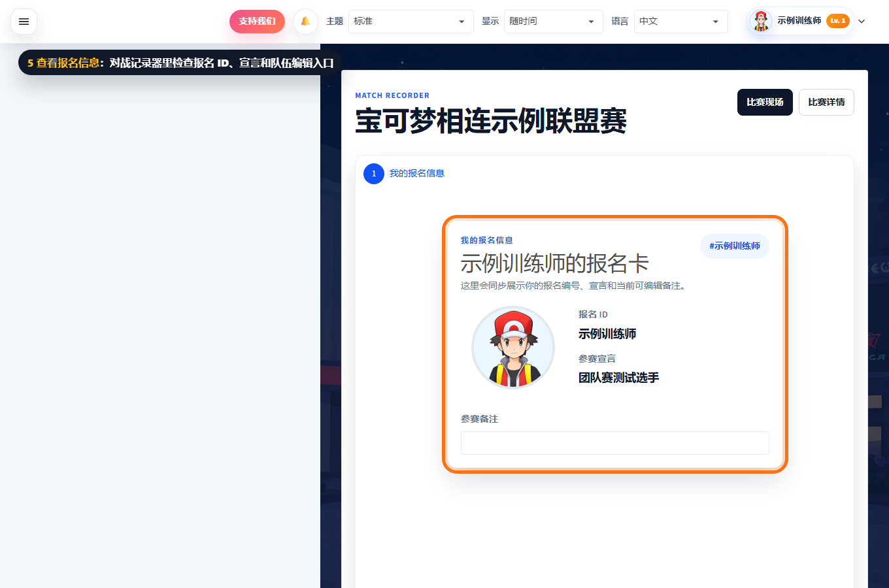Click the card description starting 这里会同步展示
The width and height of the screenshot is (889, 588).
click(x=575, y=286)
